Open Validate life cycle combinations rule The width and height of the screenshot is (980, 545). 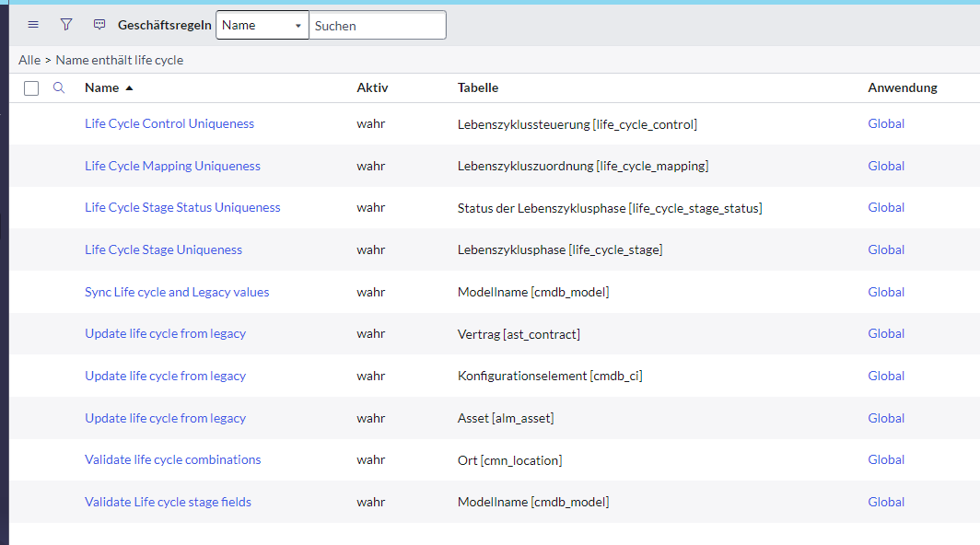[x=172, y=460]
